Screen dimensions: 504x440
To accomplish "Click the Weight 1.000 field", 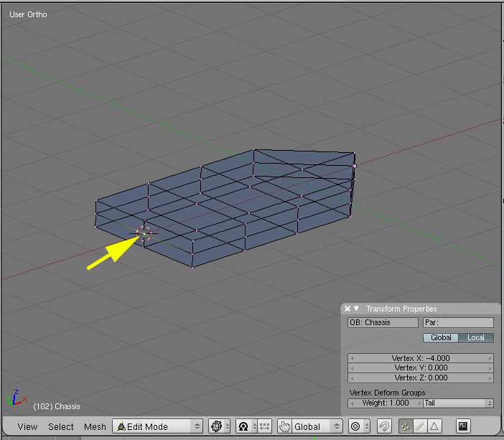I will click(x=386, y=403).
